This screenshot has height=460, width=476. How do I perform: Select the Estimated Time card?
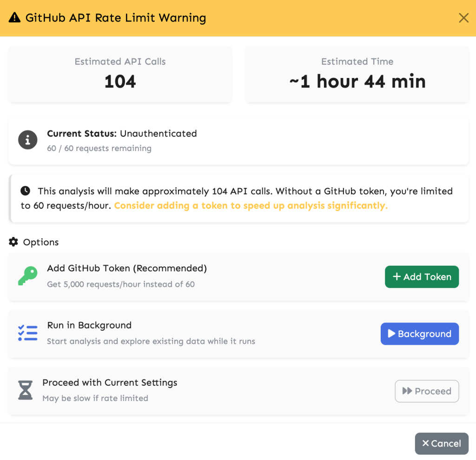click(x=357, y=74)
